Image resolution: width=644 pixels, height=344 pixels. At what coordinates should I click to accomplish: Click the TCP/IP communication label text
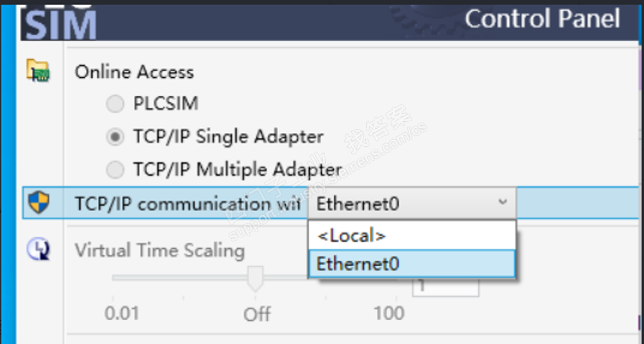188,204
